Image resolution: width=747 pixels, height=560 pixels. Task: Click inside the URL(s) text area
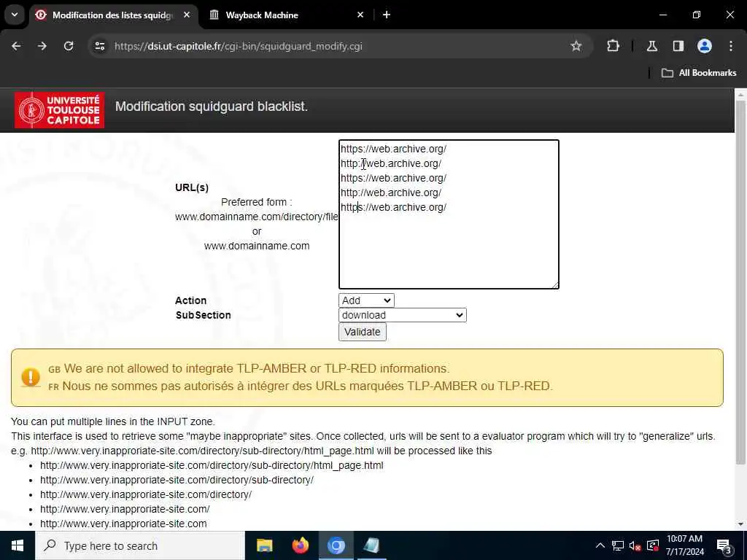pos(449,214)
